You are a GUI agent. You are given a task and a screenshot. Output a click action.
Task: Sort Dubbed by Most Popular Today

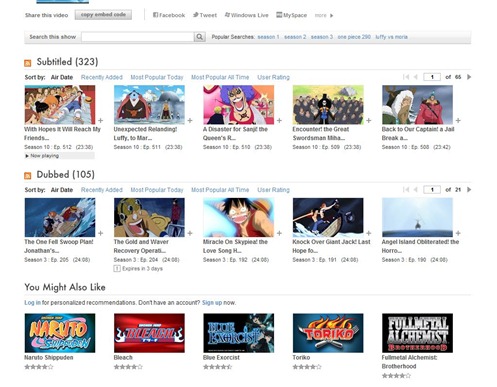click(157, 190)
